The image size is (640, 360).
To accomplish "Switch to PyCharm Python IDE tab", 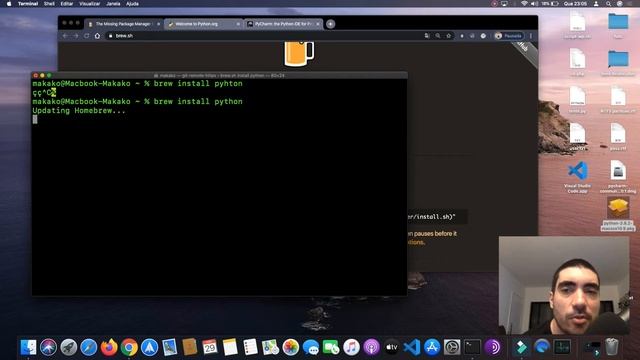I will tap(283, 24).
